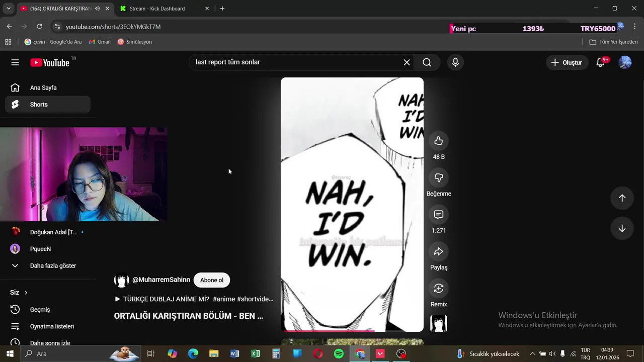644x362 pixels.
Task: Open the comments showing 1.271
Action: coord(439,215)
